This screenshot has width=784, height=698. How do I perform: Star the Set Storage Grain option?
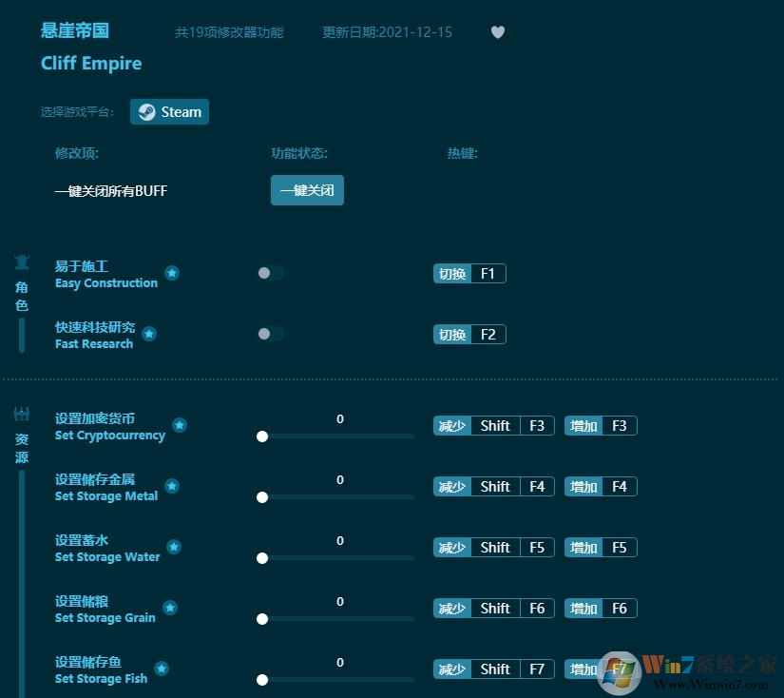(170, 608)
